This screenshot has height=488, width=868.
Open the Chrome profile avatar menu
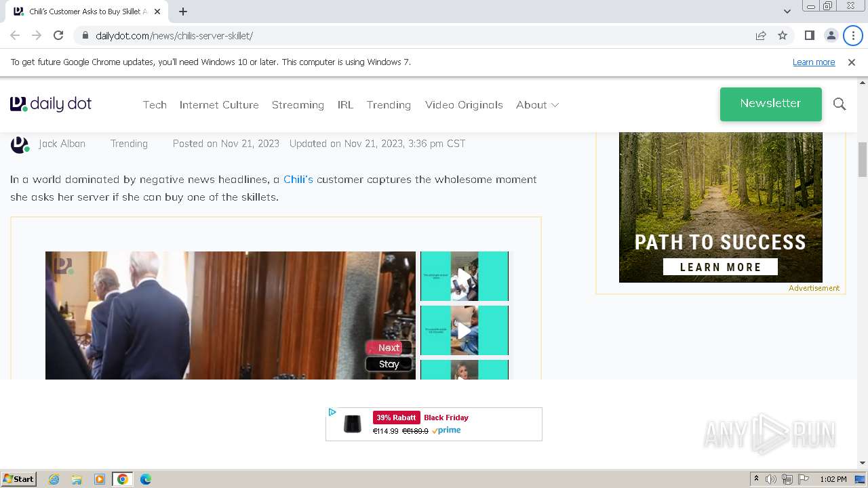pyautogui.click(x=831, y=35)
